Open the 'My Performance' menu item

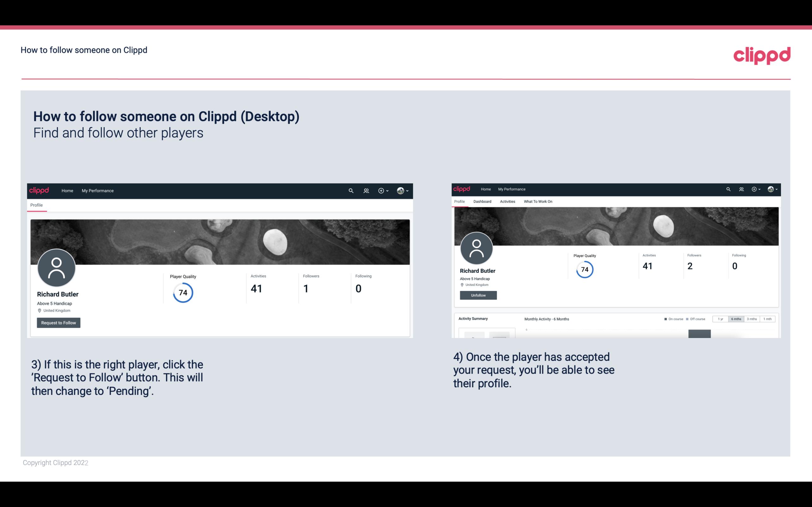click(97, 190)
